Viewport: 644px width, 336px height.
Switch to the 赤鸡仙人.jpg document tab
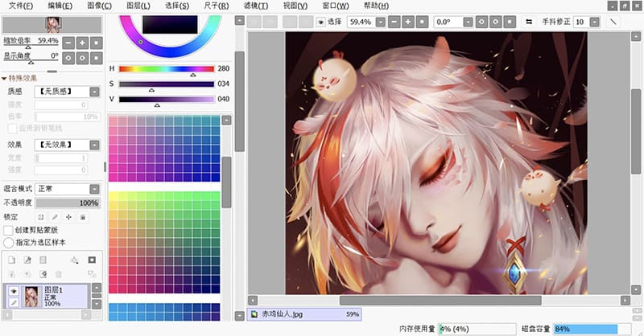(304, 314)
